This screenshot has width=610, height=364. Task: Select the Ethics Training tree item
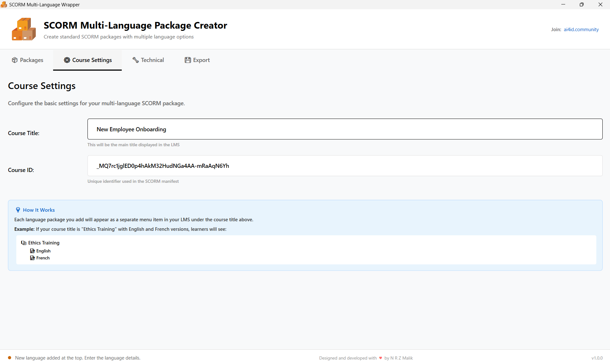click(x=44, y=243)
